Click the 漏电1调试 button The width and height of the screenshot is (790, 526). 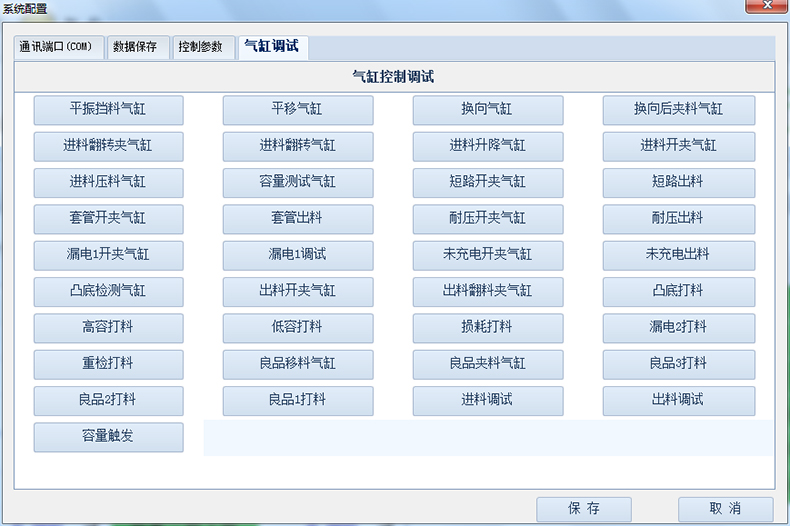298,255
